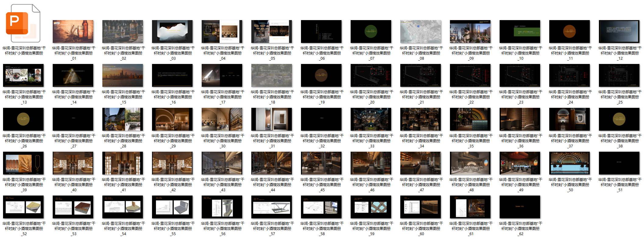
Task: Select thumbnail ending _17 with light beam
Action: [222, 76]
